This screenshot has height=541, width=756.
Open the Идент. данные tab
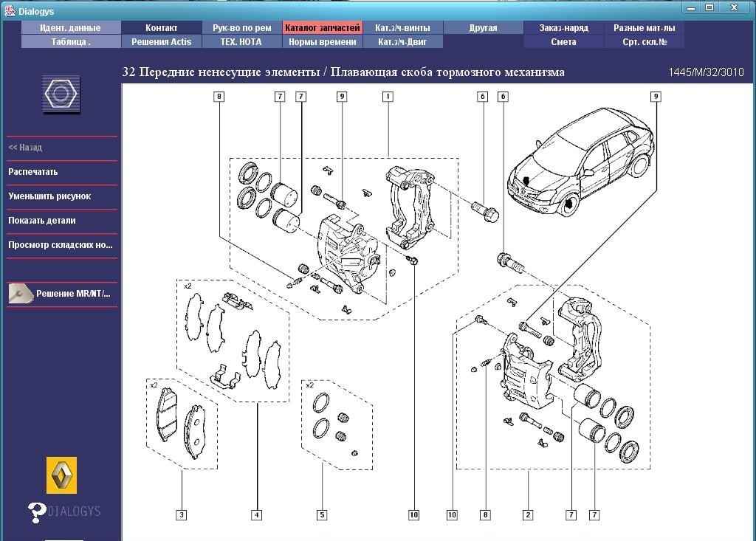coord(70,27)
